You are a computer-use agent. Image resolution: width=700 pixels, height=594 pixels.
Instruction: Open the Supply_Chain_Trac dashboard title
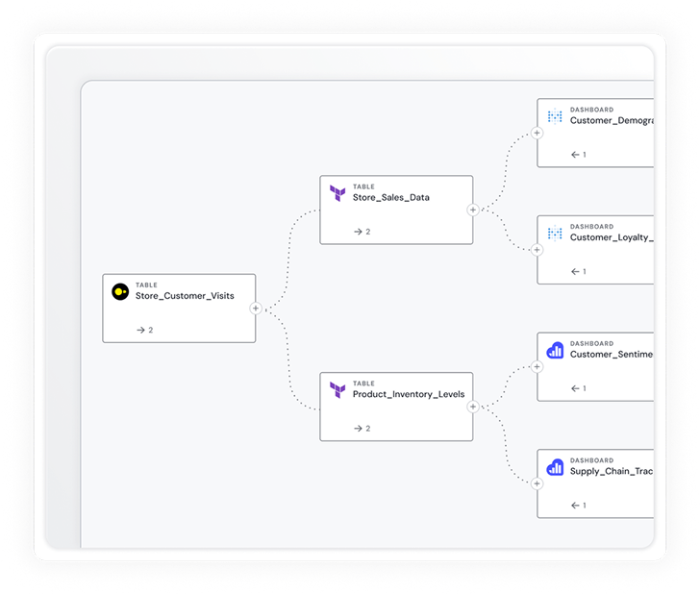pos(612,471)
